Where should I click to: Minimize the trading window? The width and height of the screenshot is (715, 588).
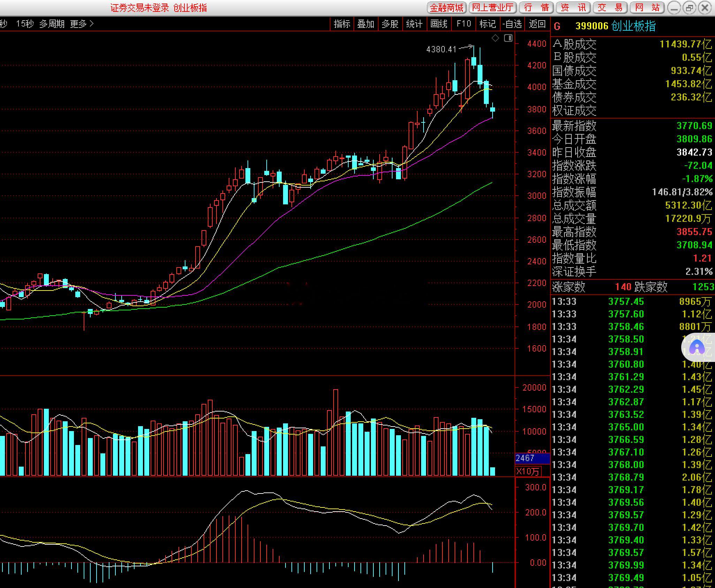point(674,8)
